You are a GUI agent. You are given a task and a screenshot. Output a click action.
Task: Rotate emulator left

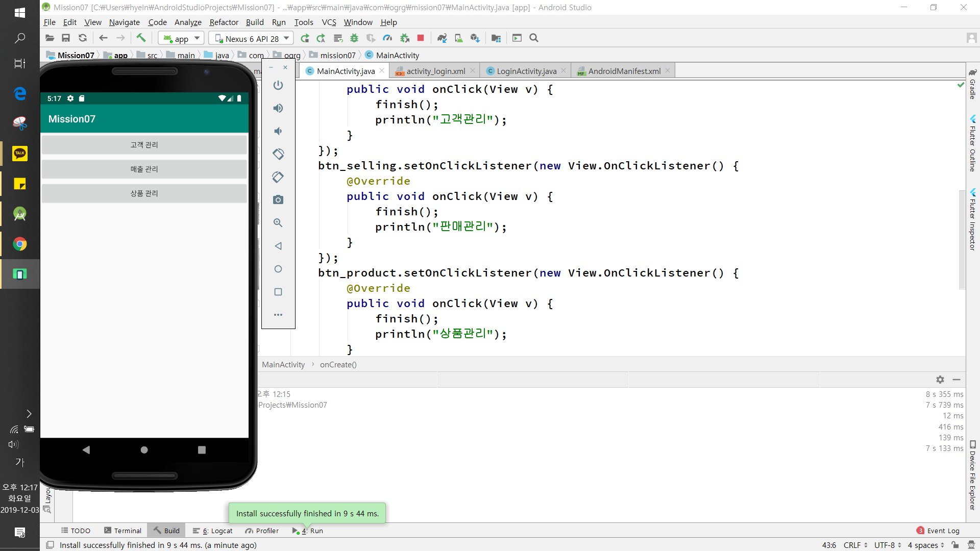click(x=278, y=154)
